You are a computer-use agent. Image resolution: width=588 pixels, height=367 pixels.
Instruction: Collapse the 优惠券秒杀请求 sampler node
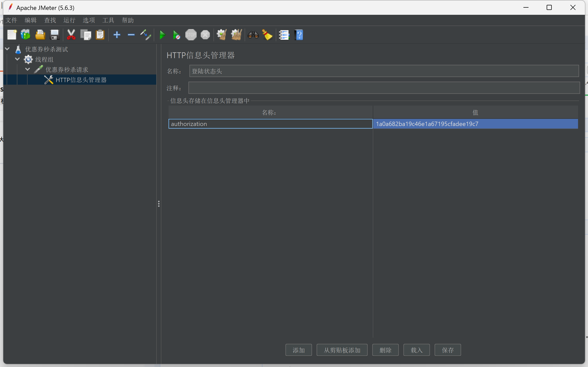pos(28,69)
